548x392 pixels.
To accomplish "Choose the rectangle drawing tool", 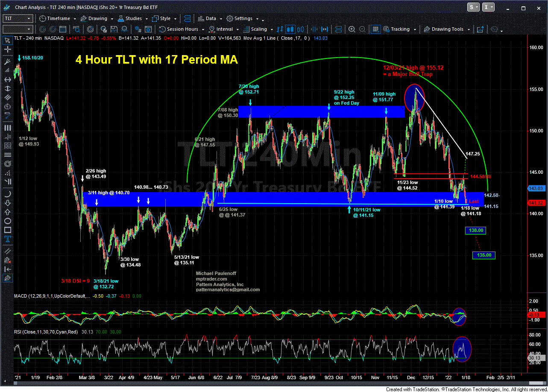I will tap(7, 231).
